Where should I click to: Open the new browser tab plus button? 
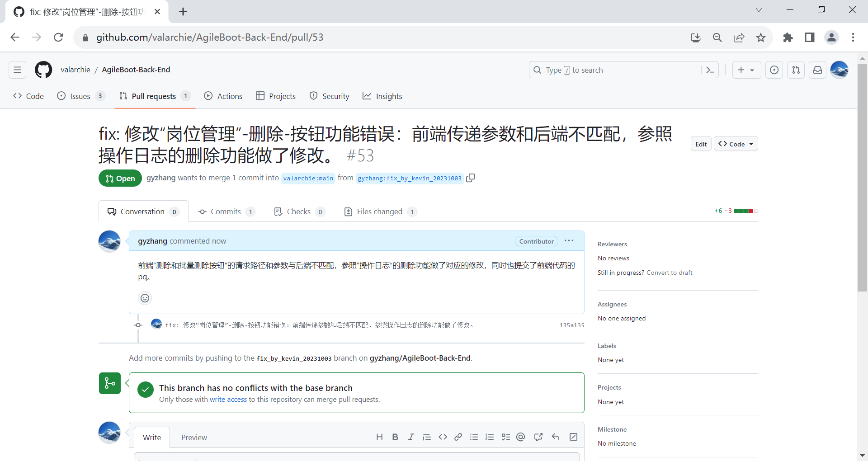tap(183, 12)
